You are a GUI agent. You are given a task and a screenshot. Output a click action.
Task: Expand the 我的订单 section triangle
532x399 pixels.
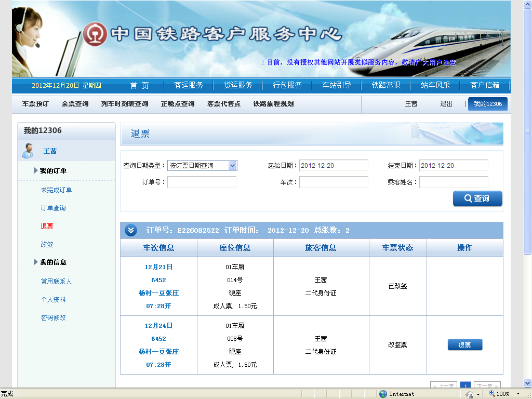click(36, 170)
